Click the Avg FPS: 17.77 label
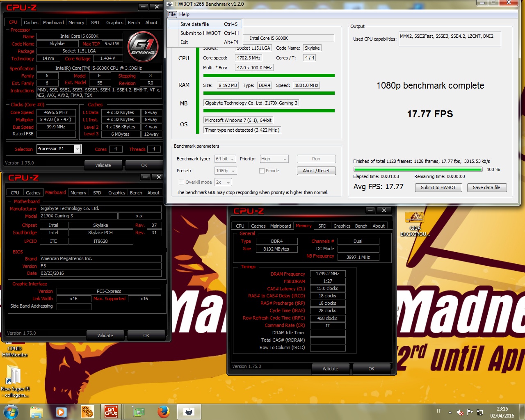Viewport: 525px width, 420px height. [x=379, y=187]
